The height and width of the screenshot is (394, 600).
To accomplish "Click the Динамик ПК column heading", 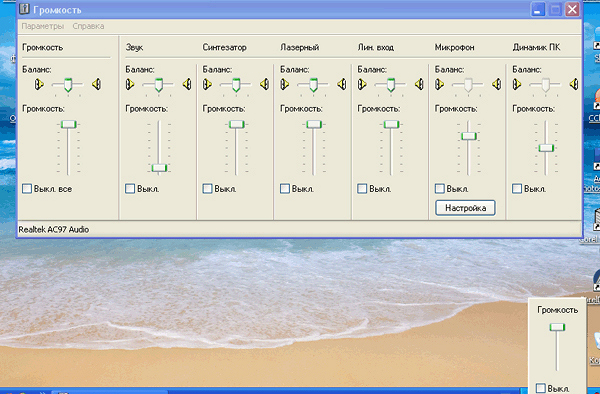I will click(x=536, y=47).
